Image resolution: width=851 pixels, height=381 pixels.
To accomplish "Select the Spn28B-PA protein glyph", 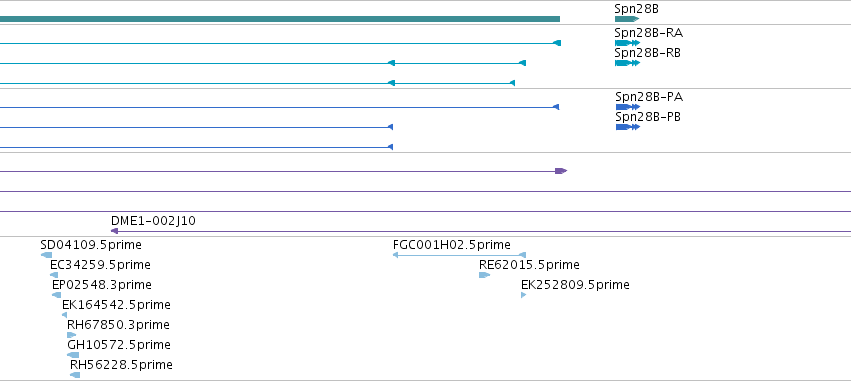I will click(628, 107).
